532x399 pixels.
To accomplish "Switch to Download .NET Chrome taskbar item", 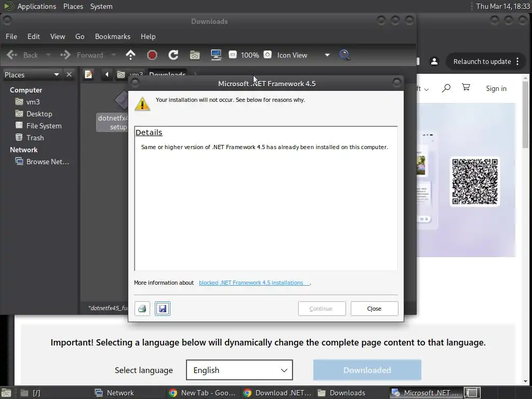I will click(x=277, y=393).
